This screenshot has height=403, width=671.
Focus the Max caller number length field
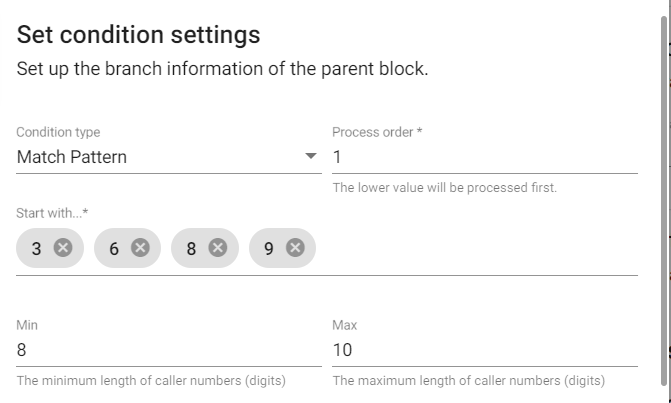point(484,350)
